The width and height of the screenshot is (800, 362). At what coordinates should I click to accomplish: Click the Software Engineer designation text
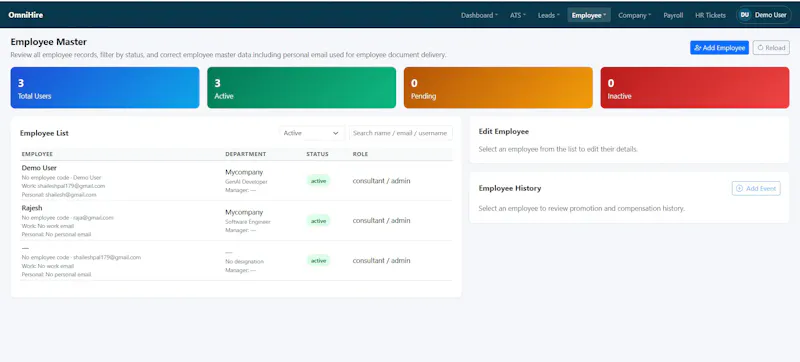click(x=248, y=222)
